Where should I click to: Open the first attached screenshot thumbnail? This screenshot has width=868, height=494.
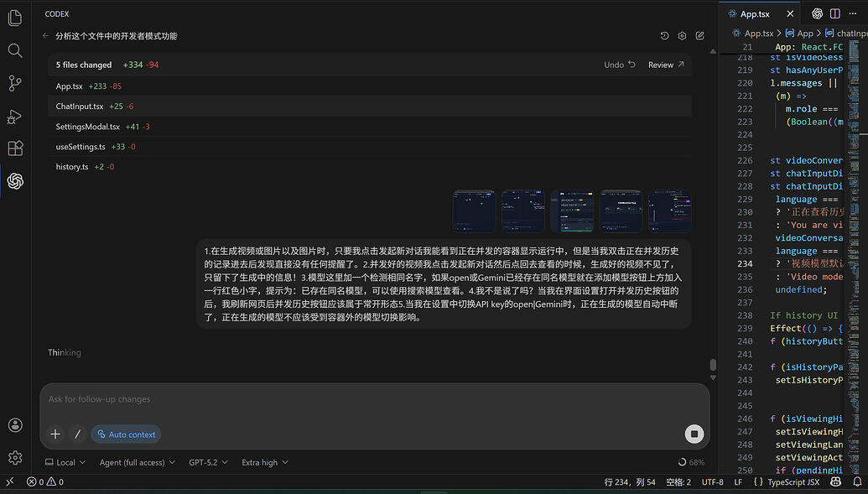[x=474, y=211]
